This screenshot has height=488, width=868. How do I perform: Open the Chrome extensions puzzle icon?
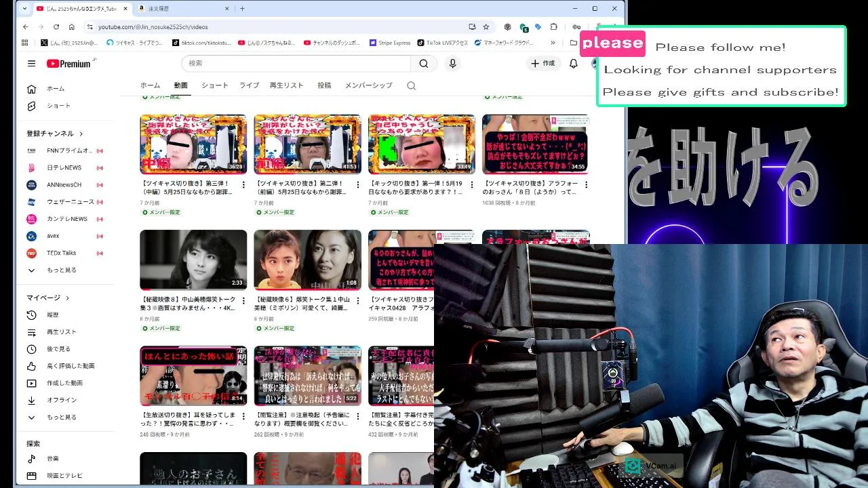click(553, 27)
